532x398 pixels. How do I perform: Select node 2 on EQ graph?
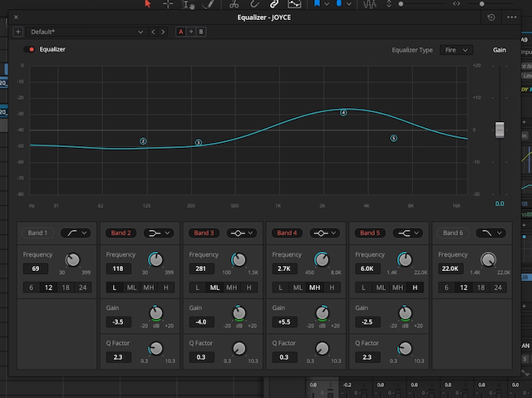(x=143, y=141)
